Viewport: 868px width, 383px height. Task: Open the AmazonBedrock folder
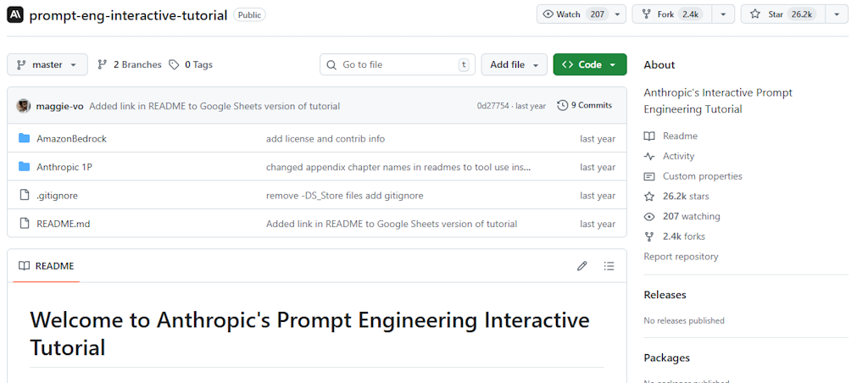(x=71, y=139)
